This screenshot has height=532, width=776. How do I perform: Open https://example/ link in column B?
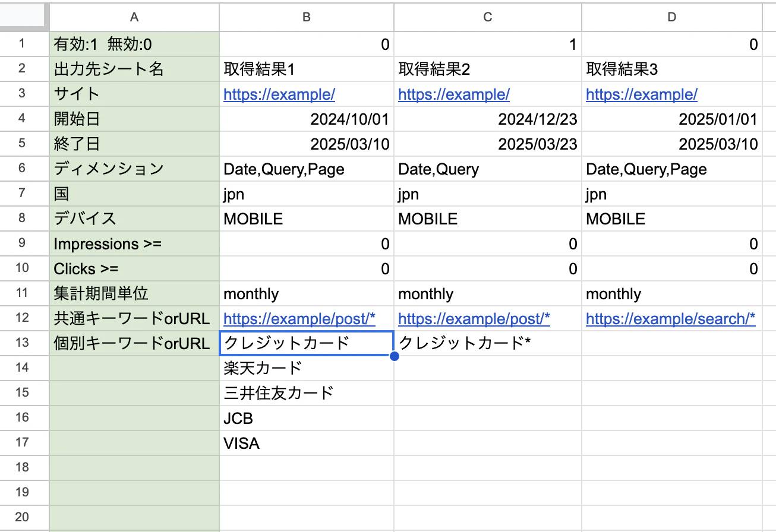pyautogui.click(x=279, y=94)
